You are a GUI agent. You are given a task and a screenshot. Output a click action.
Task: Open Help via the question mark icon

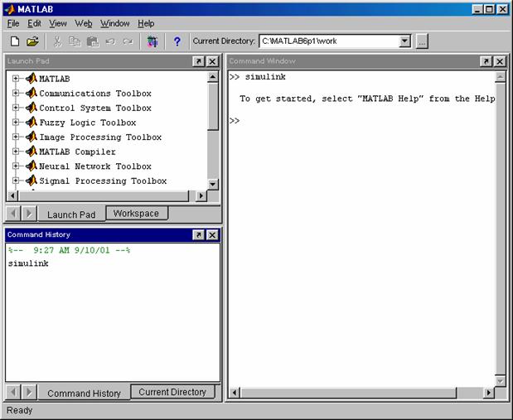pos(177,41)
